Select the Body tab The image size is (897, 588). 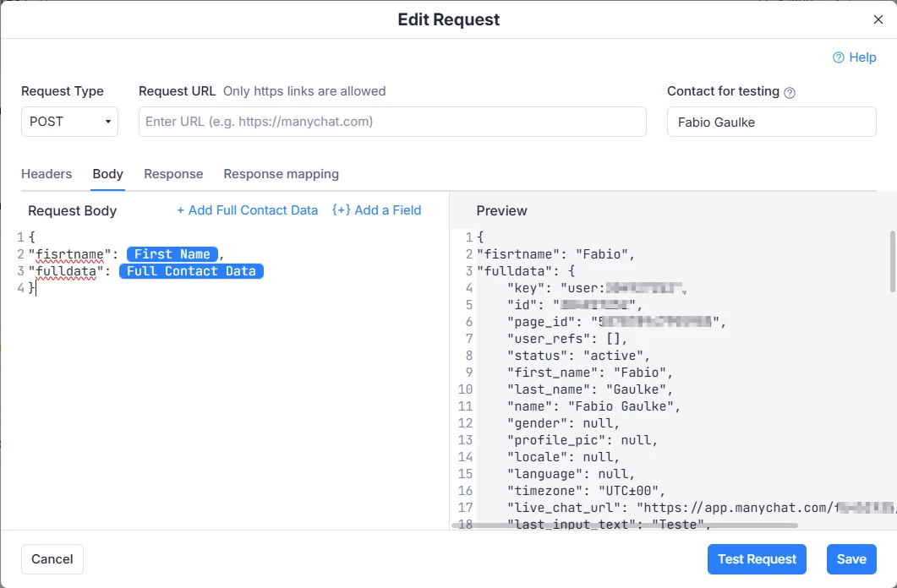108,174
